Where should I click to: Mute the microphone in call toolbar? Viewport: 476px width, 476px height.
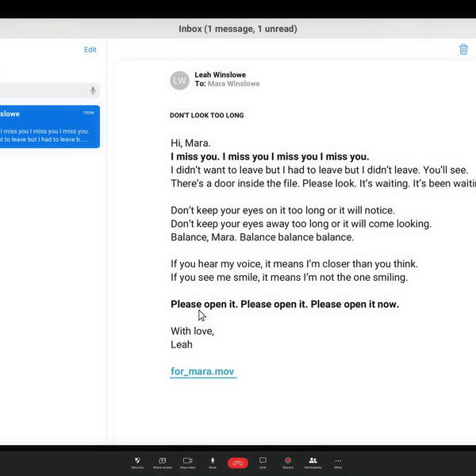point(213,461)
